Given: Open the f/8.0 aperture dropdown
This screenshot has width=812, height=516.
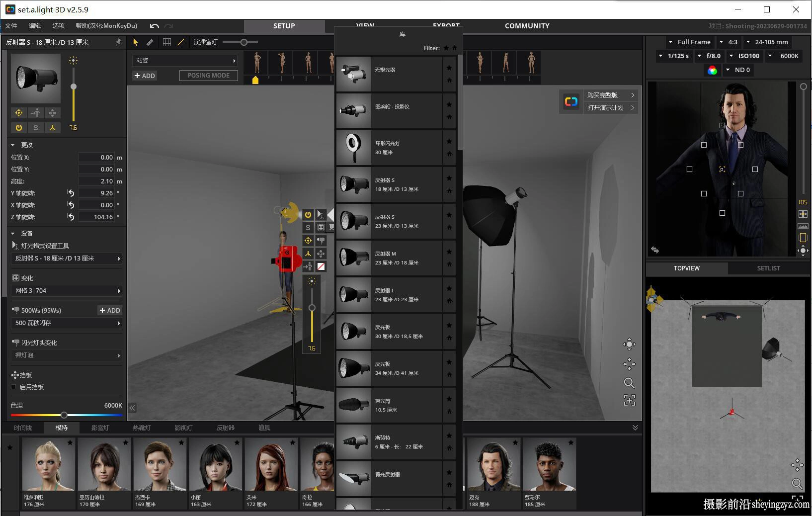Looking at the screenshot, I should (x=709, y=56).
